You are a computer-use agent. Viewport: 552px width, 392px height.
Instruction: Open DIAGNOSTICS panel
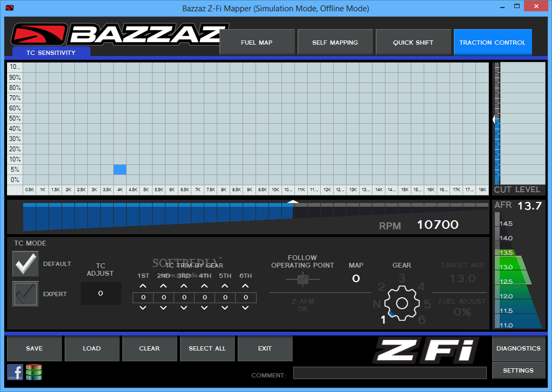coord(519,348)
